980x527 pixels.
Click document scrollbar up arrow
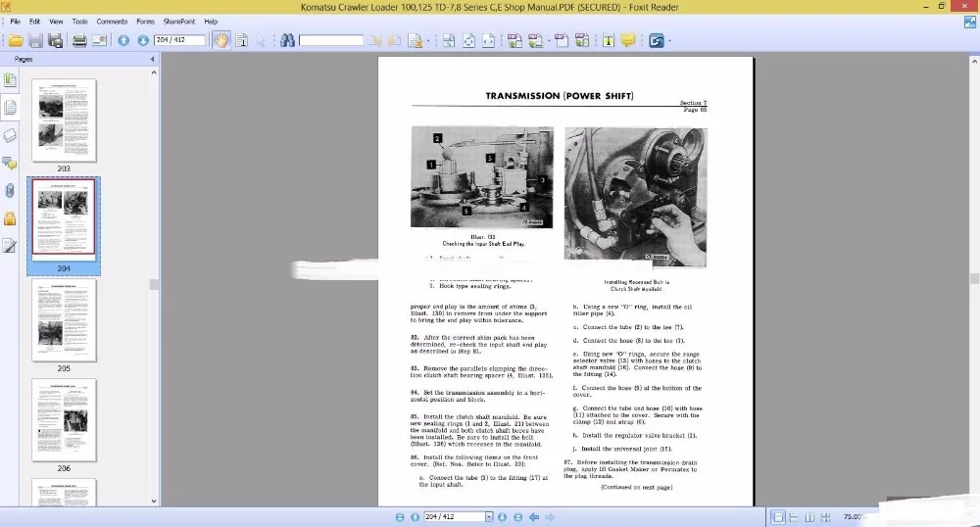(x=974, y=61)
